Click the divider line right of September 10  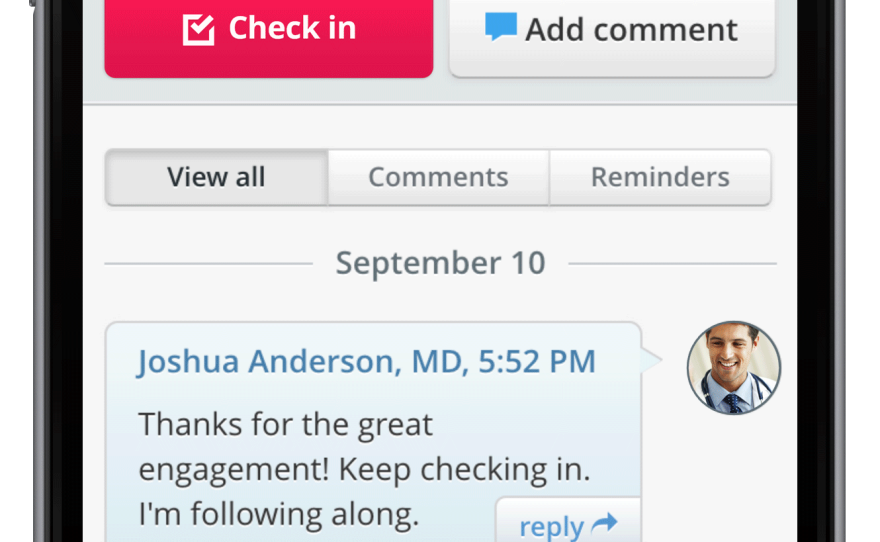pos(672,264)
